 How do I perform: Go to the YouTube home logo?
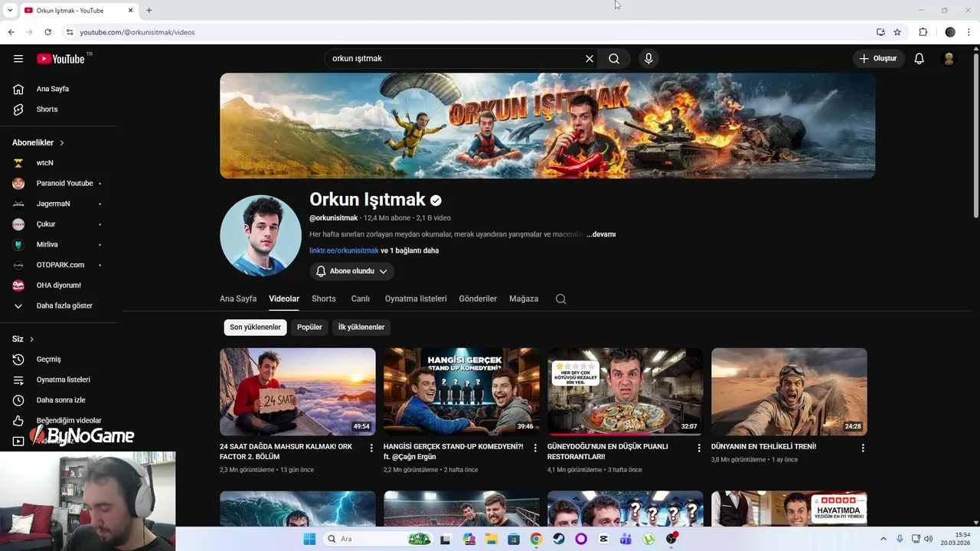(60, 59)
